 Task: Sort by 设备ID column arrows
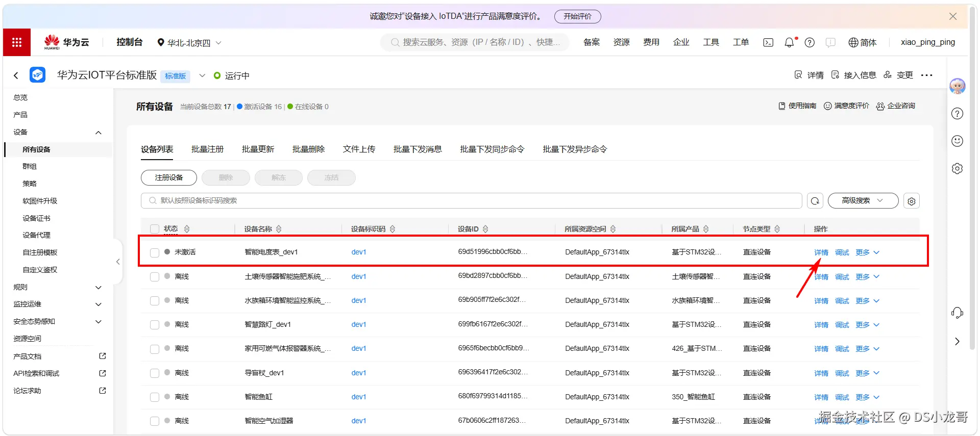[x=485, y=229]
